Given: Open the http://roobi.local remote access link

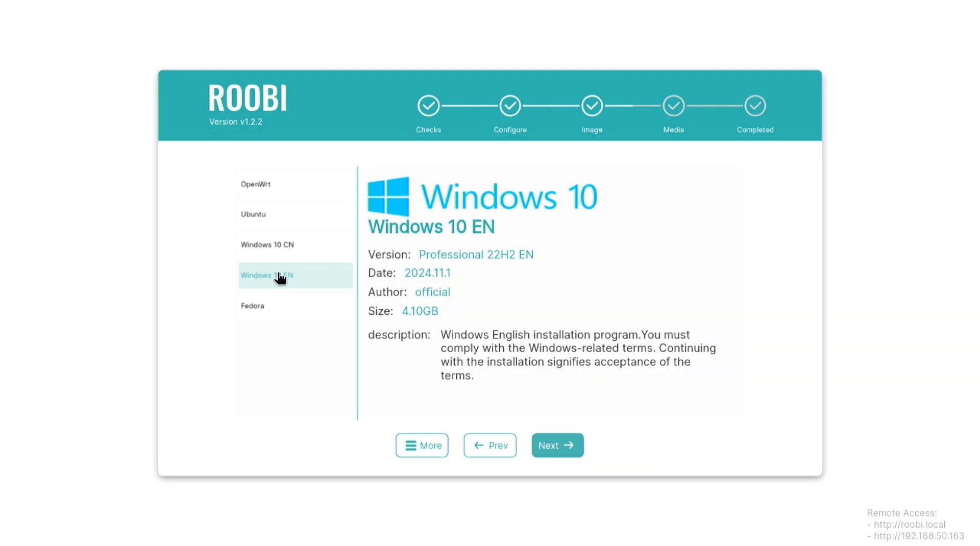Looking at the screenshot, I should point(910,525).
